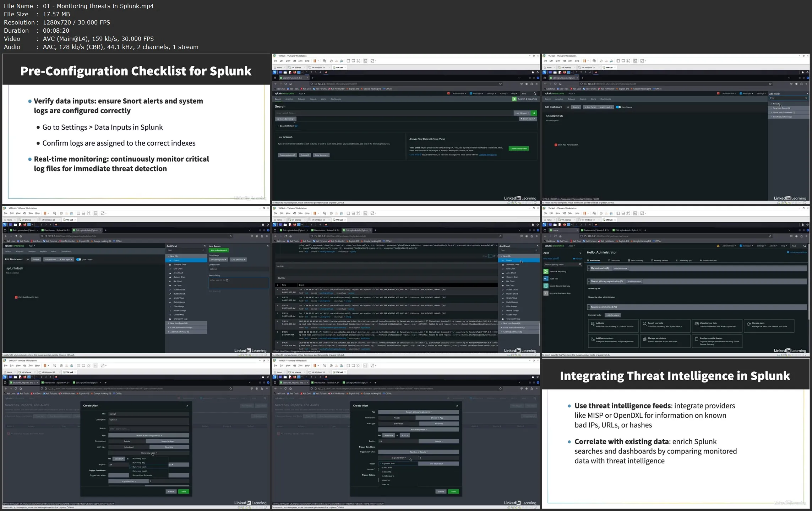Switch to Source mode in New Events frame
Viewport: 812px width, 511px height.
tap(36, 260)
